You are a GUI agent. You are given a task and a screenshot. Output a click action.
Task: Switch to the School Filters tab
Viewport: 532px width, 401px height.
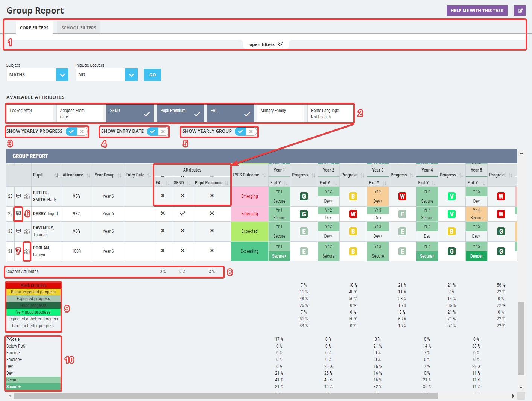click(x=79, y=28)
